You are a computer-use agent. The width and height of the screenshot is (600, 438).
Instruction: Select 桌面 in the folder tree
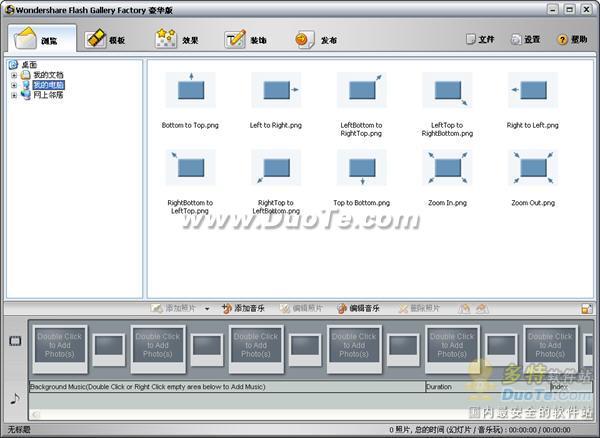(x=29, y=65)
